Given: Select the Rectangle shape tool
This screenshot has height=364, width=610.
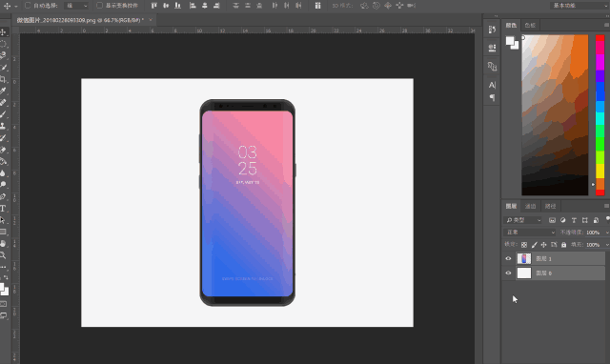Looking at the screenshot, I should click(3, 232).
